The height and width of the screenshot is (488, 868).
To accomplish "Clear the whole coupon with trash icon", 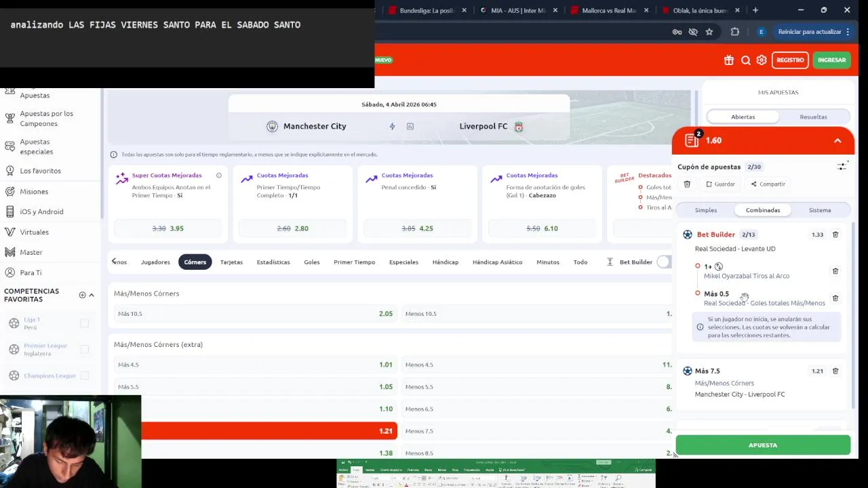I will (687, 184).
